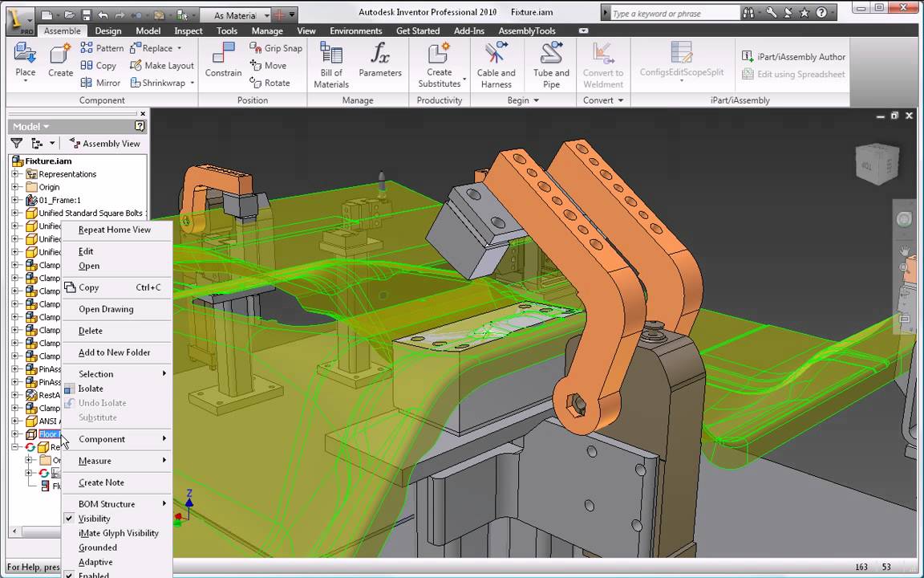Click the Create component icon
The image size is (924, 578).
point(60,55)
